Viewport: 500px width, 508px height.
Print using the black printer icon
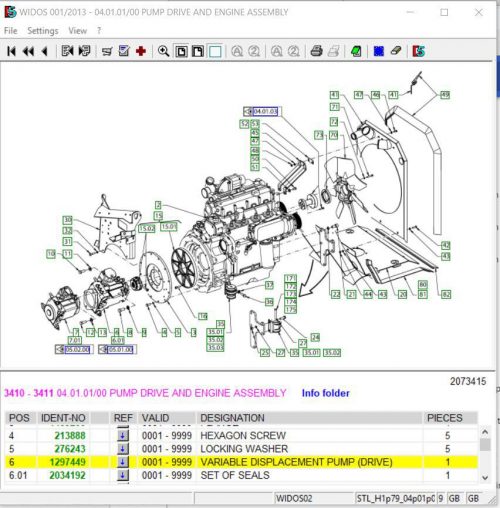coord(317,51)
